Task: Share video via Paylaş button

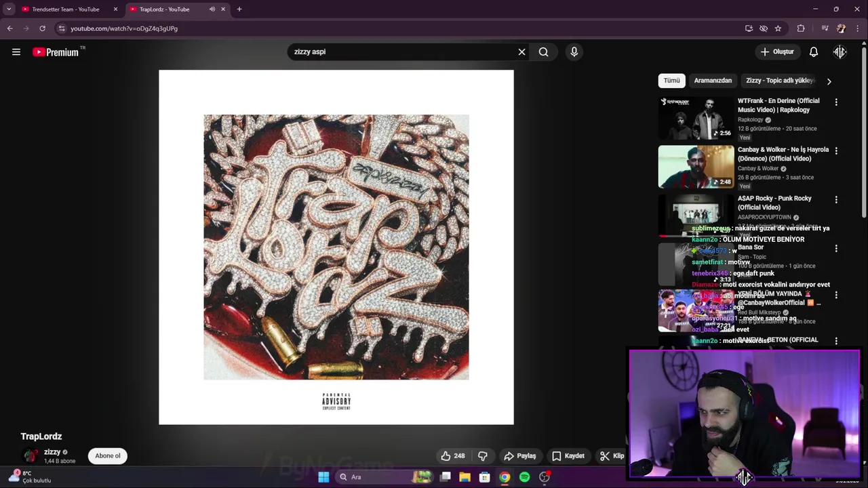Action: [x=519, y=456]
